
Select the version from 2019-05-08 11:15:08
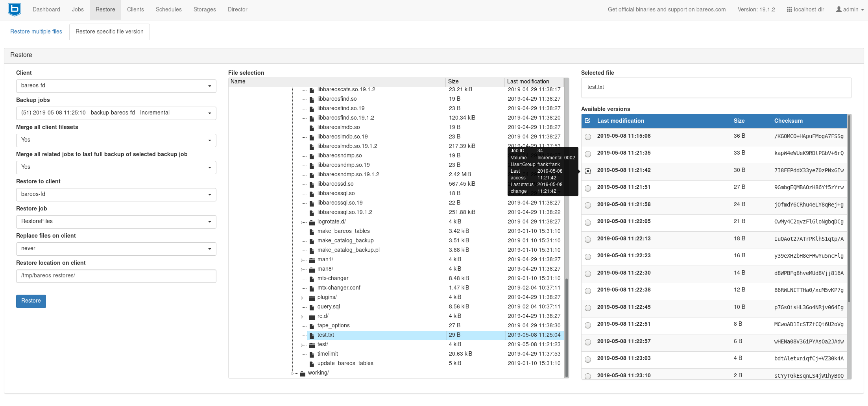(x=588, y=137)
